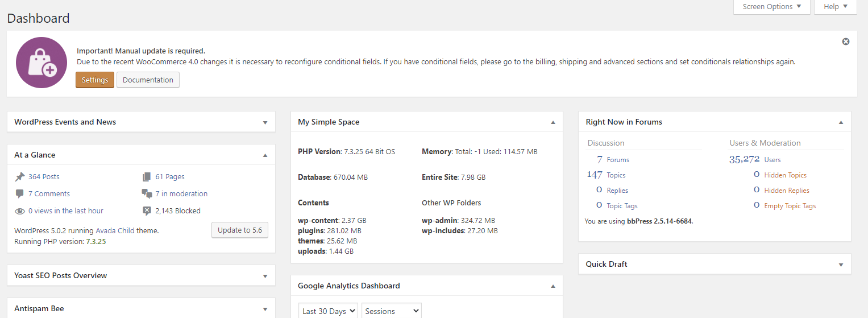Click the pin icon beside 364 Posts

pos(20,177)
